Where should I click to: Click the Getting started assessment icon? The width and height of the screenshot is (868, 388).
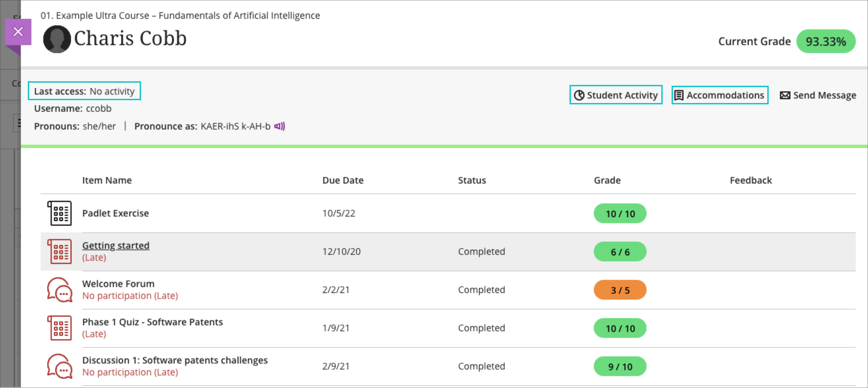[x=59, y=251]
